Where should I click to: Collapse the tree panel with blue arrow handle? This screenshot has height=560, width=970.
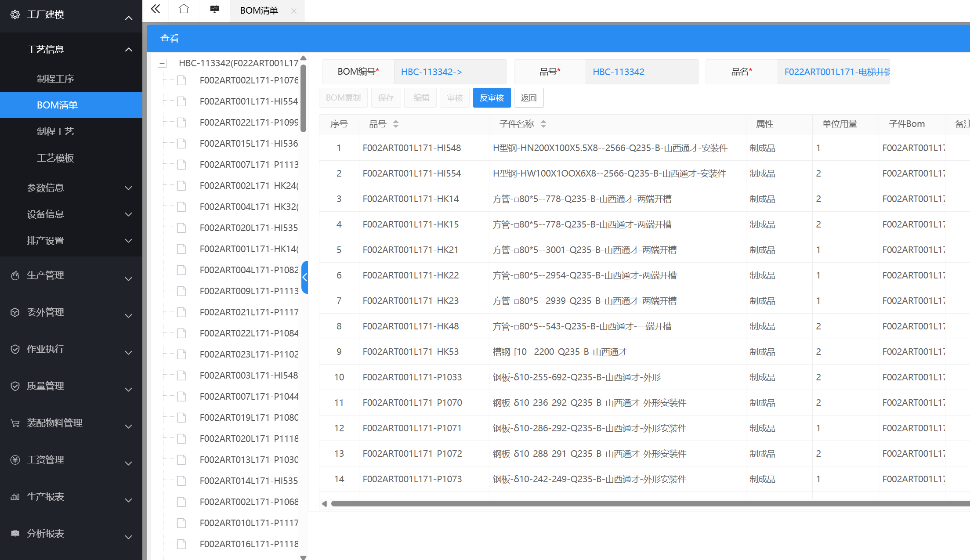point(304,277)
